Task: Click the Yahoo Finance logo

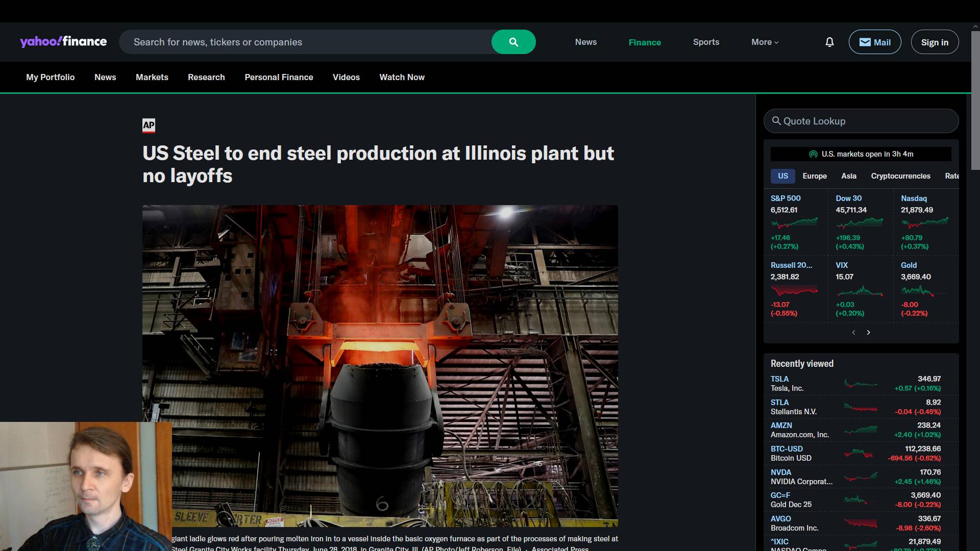Action: (63, 42)
